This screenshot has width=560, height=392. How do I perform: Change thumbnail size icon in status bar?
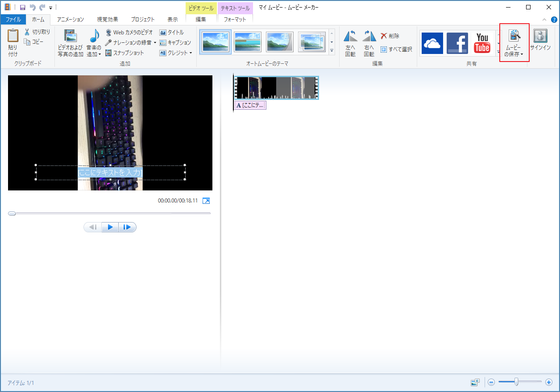point(475,383)
